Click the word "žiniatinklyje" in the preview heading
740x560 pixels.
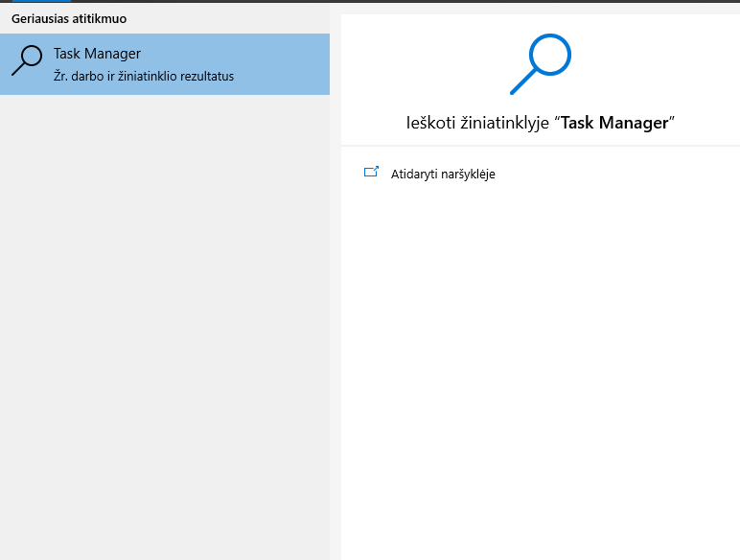coord(505,123)
